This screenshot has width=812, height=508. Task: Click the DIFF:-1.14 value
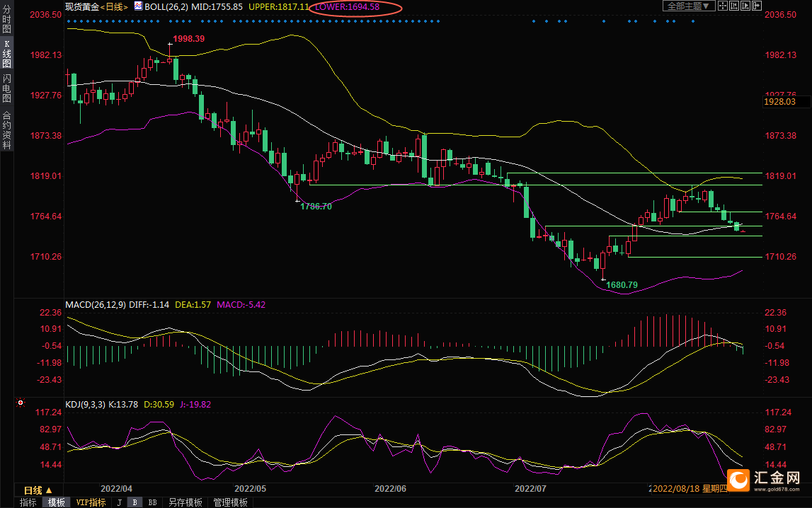[x=149, y=305]
